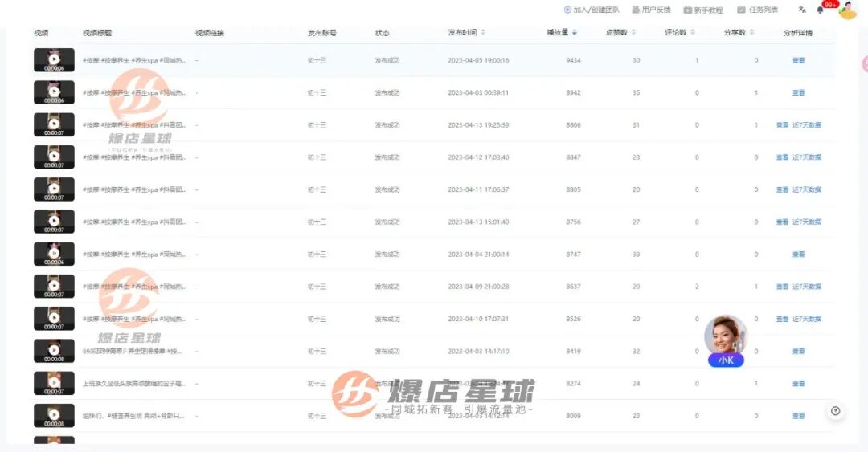Screen dimensions: 868x452
Task: Select the date 2023-04-09 21:00:28
Action: (x=478, y=287)
